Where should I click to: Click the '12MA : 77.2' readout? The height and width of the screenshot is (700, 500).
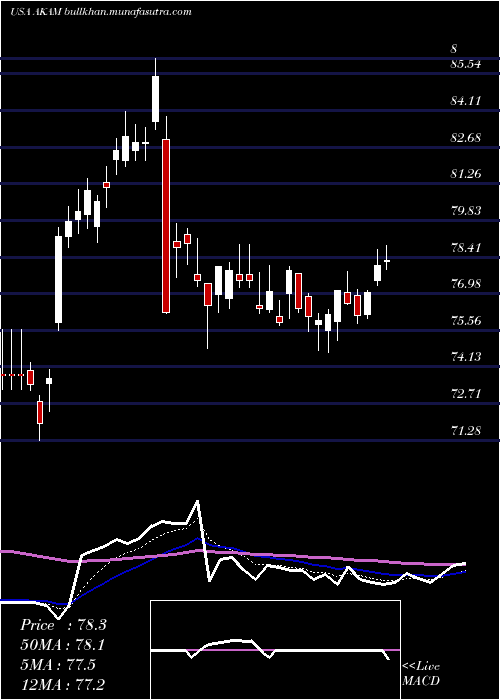pyautogui.click(x=63, y=684)
